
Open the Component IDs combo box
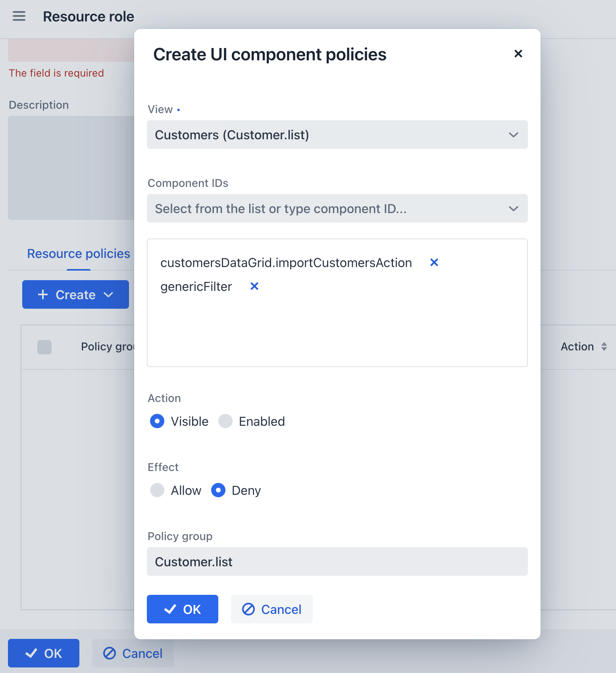point(337,208)
